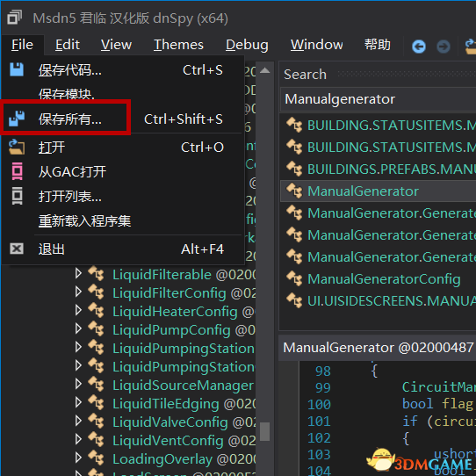Click the save code floppy disk icon

coord(17,69)
